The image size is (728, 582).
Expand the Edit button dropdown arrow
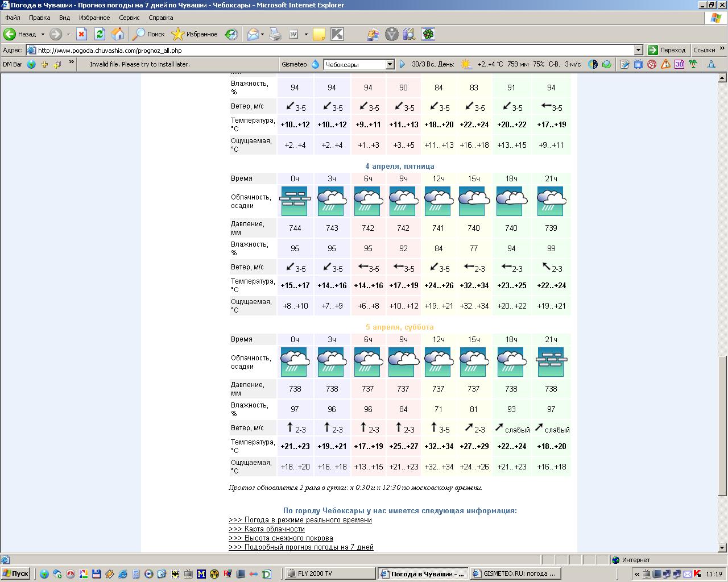306,34
